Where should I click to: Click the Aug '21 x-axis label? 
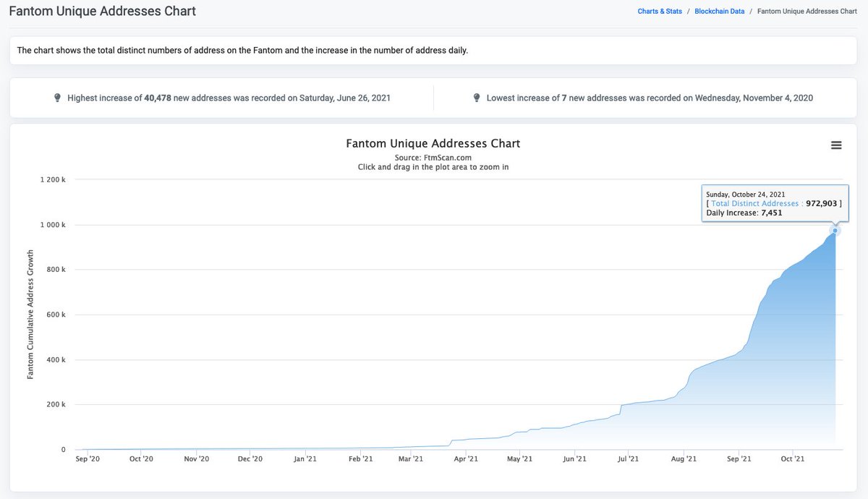(x=684, y=459)
